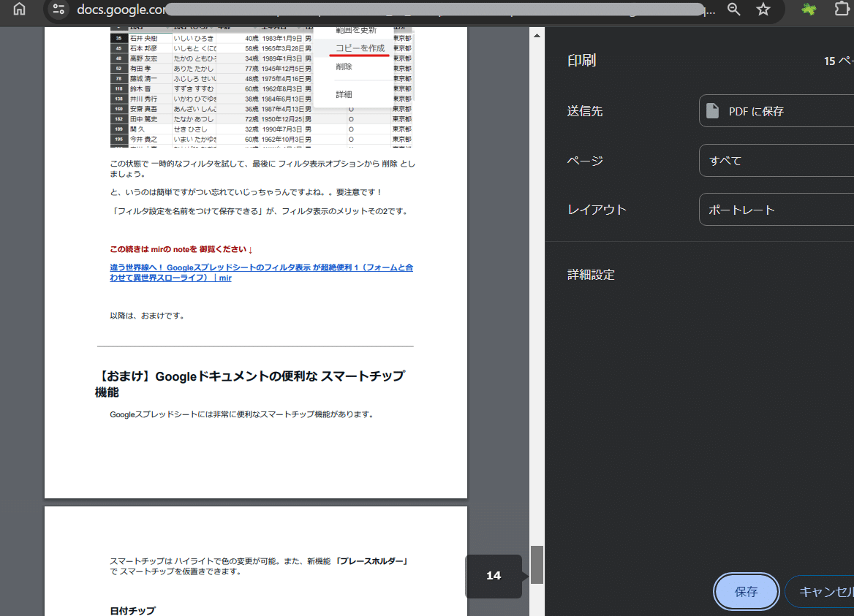Open the 送信先 dropdown showing PDF に保存
The width and height of the screenshot is (854, 616).
[776, 111]
